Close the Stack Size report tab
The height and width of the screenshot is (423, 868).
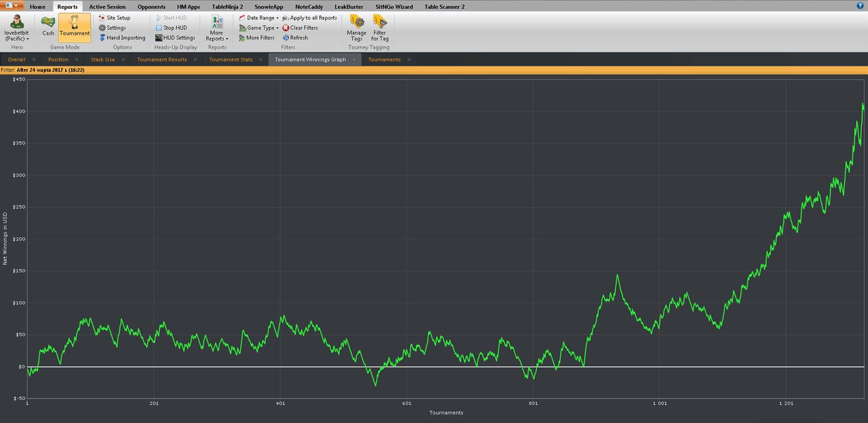[121, 60]
